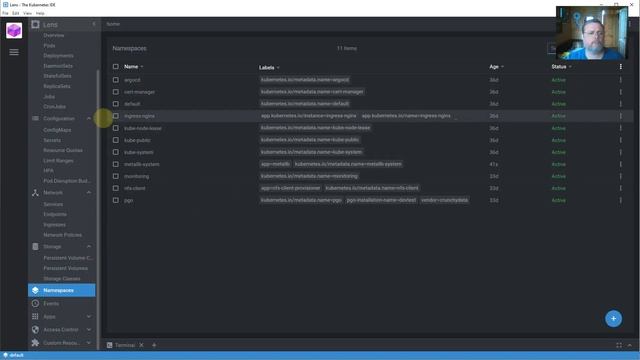The height and width of the screenshot is (360, 640).
Task: Check the metallb-system namespace checkbox
Action: point(116,164)
